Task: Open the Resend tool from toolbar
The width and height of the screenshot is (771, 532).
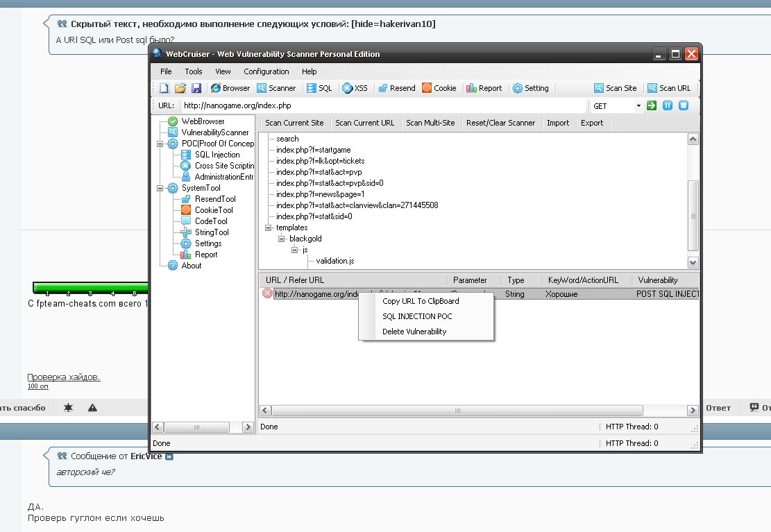Action: coord(396,88)
